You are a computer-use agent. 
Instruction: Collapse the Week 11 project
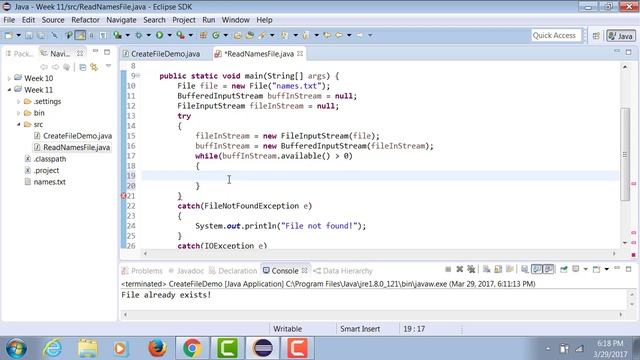tap(9, 90)
